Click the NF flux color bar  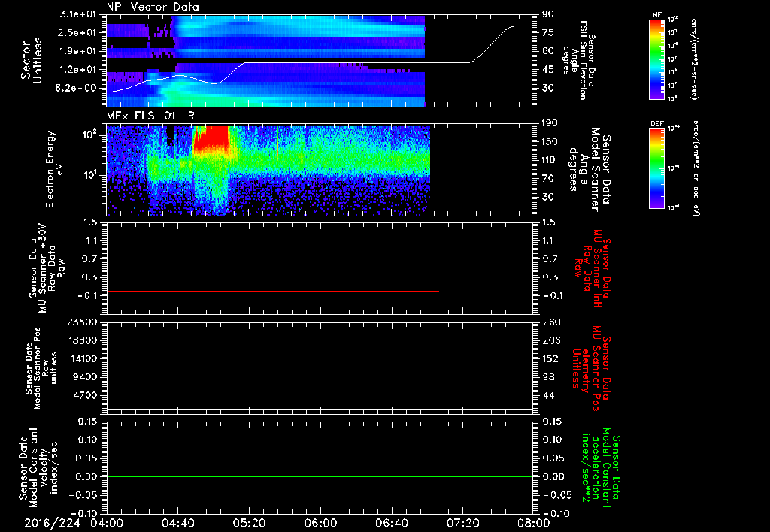click(656, 59)
